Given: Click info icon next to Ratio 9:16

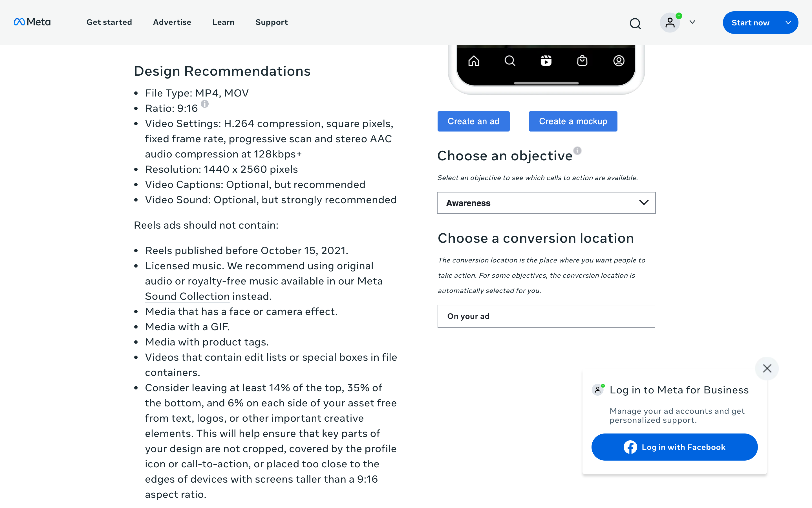Looking at the screenshot, I should pos(205,104).
